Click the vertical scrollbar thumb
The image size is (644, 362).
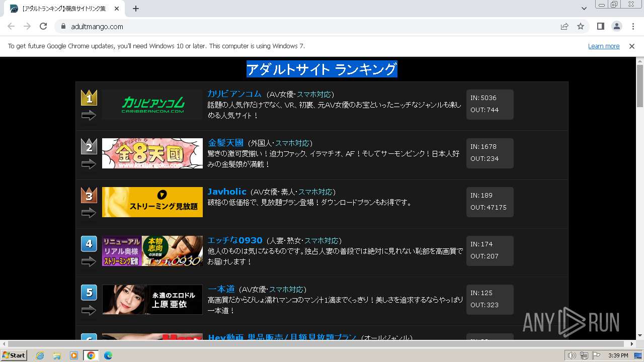point(640,86)
